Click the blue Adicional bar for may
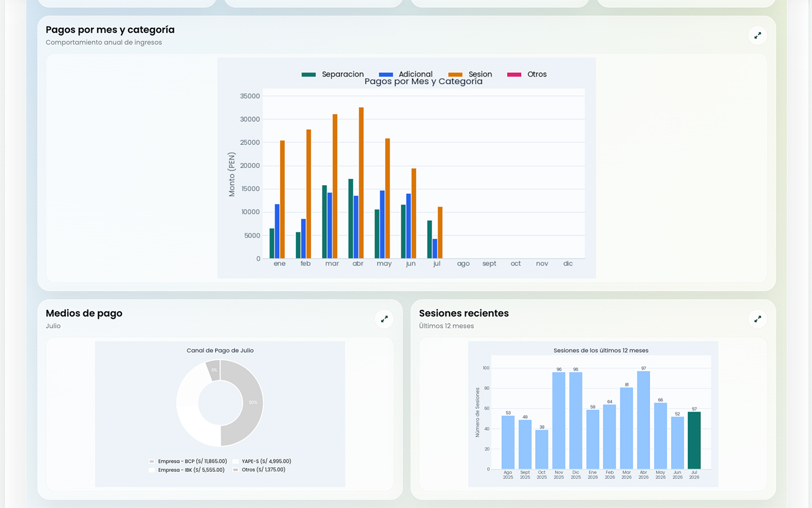 [382, 225]
